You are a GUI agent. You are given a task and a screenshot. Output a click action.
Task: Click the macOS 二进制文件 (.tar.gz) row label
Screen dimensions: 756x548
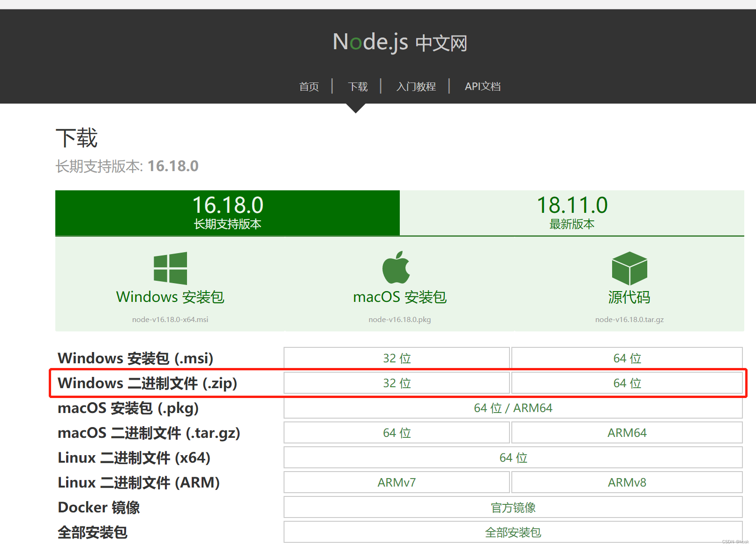[x=149, y=433]
